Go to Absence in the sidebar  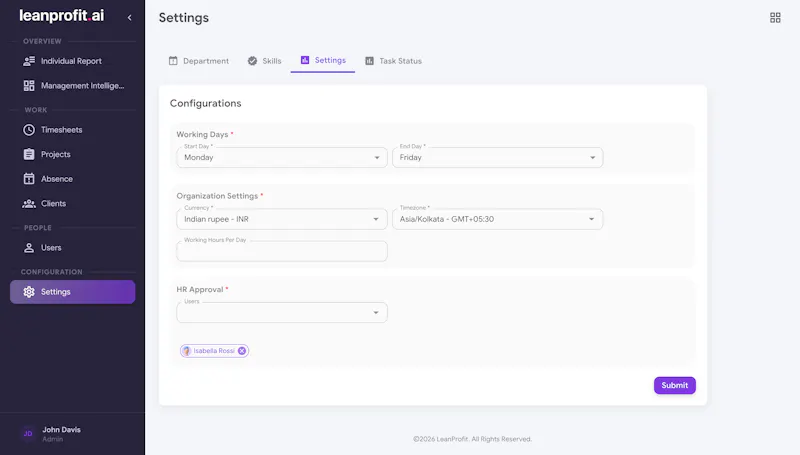(72, 179)
